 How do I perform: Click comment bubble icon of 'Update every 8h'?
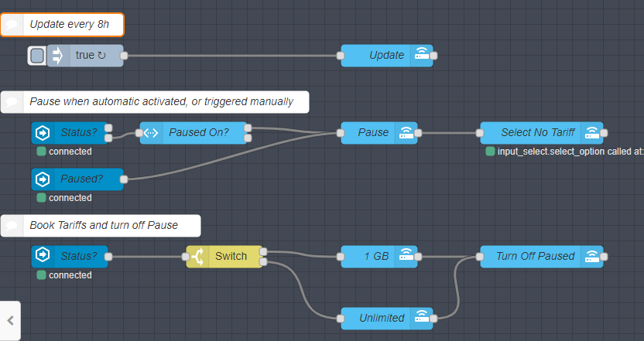(12, 25)
